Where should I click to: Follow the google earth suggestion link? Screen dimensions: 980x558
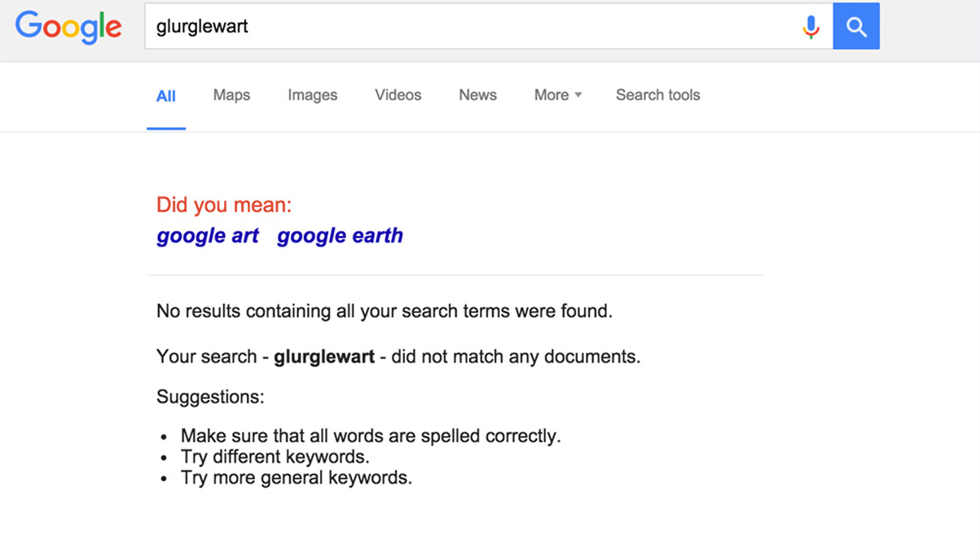(x=340, y=235)
